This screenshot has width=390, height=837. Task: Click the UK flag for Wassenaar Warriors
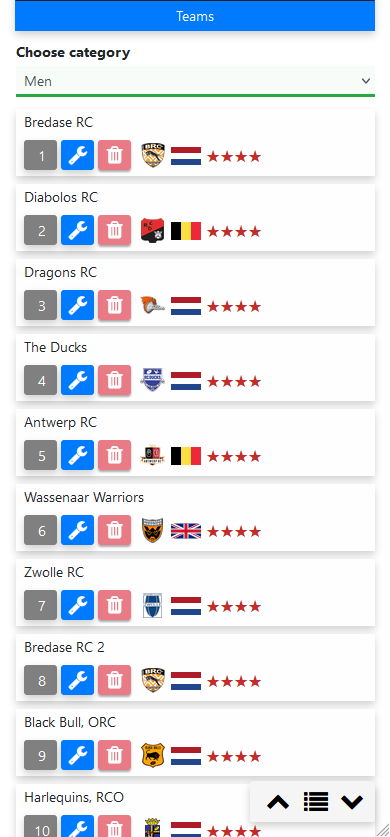(x=186, y=531)
